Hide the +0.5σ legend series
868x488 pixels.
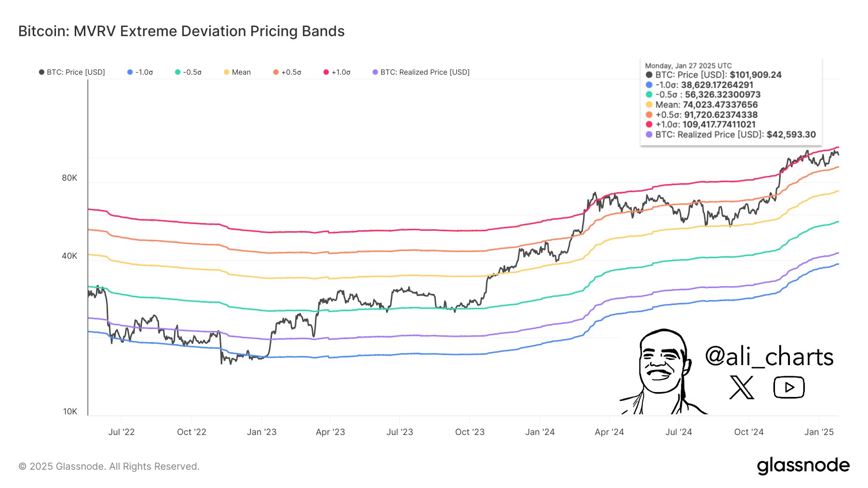(x=287, y=72)
